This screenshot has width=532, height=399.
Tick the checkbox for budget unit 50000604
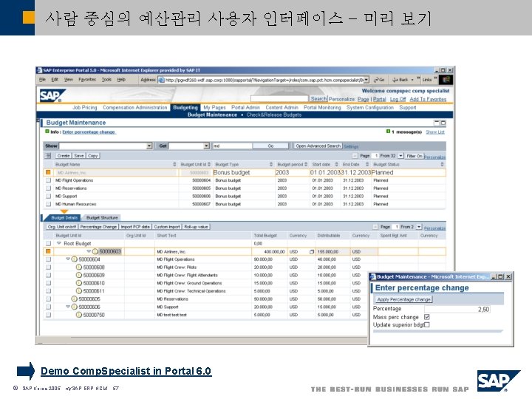point(48,259)
